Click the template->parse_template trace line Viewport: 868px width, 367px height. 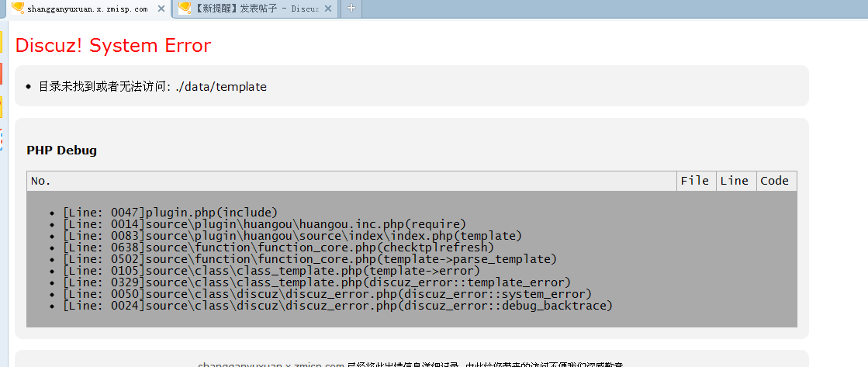(x=310, y=259)
